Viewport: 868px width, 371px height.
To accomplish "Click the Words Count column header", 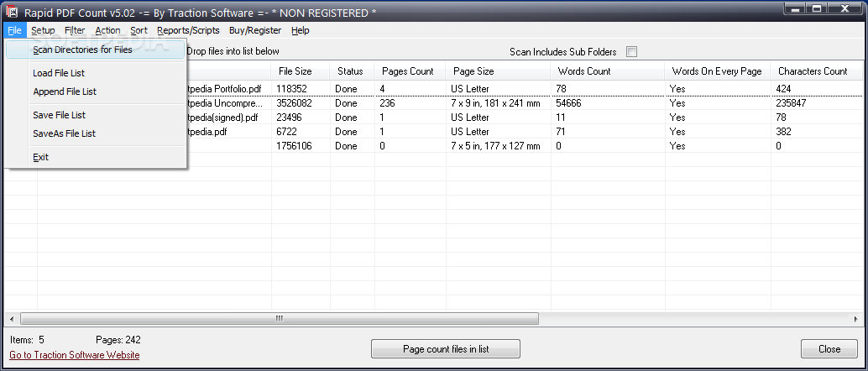I will [608, 71].
